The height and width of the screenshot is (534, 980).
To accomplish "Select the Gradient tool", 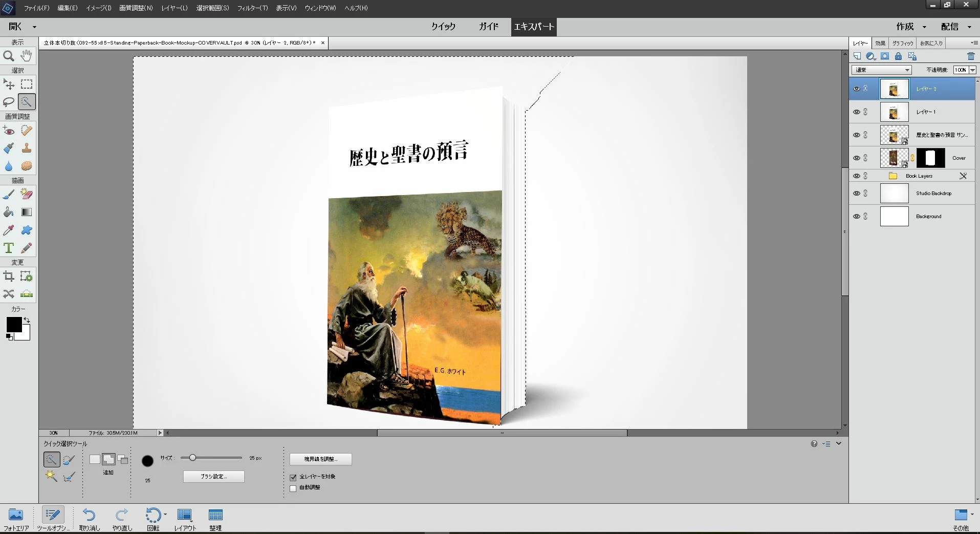I will click(x=26, y=212).
